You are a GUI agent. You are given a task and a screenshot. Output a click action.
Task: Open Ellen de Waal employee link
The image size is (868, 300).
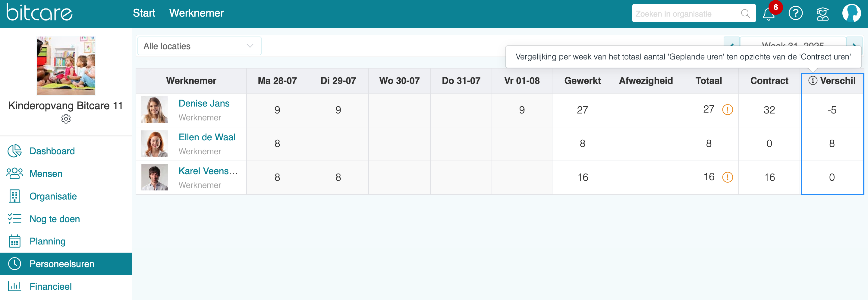(207, 137)
